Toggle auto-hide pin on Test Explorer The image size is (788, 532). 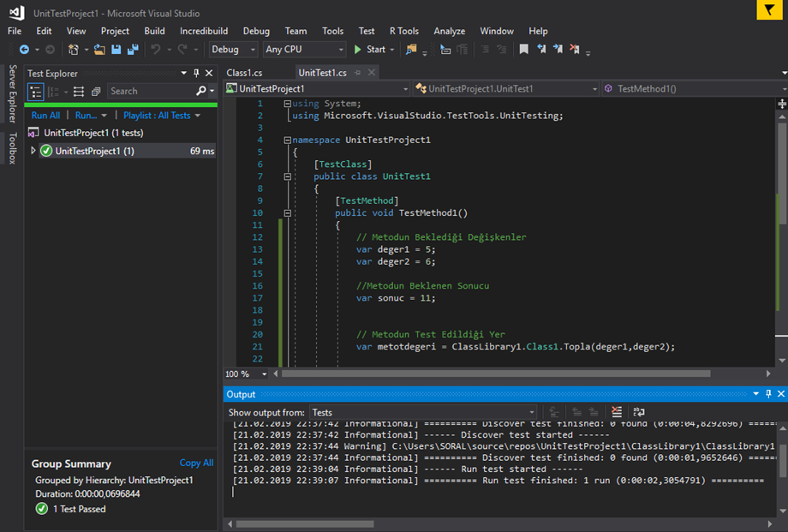pyautogui.click(x=196, y=74)
